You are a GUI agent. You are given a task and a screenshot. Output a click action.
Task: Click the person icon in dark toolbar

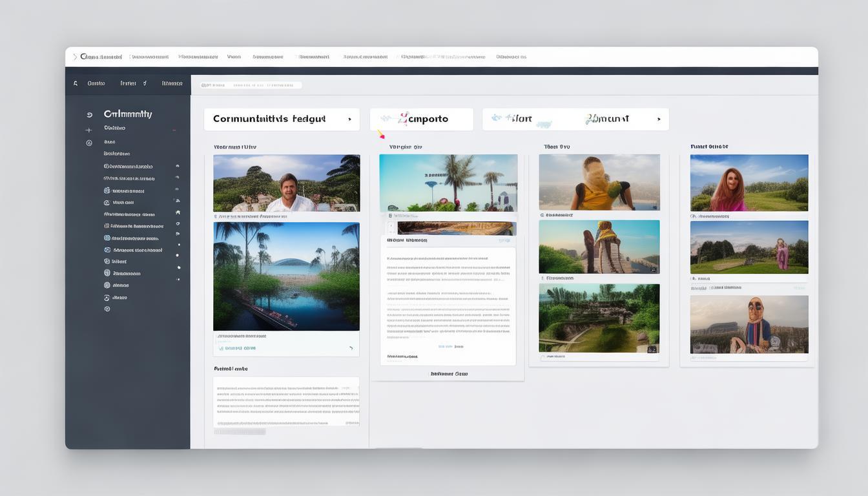[76, 83]
